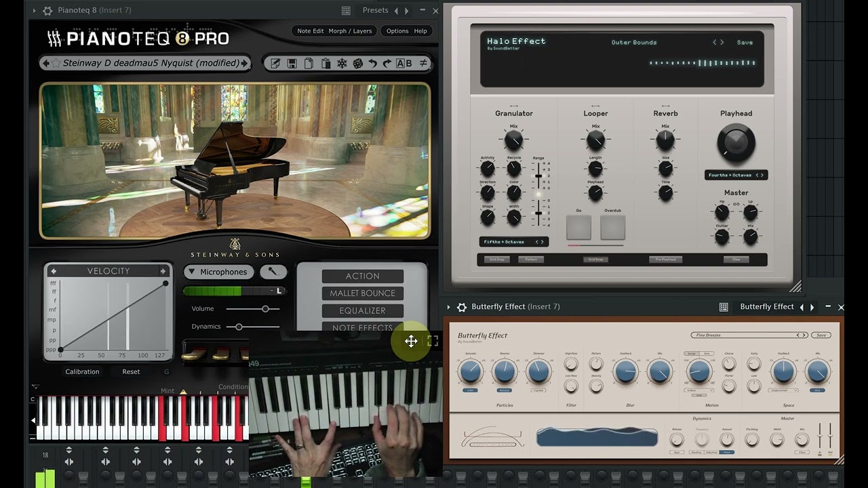Switch velocity panel to previous curve arrow
The width and height of the screenshot is (868, 488).
pyautogui.click(x=54, y=271)
